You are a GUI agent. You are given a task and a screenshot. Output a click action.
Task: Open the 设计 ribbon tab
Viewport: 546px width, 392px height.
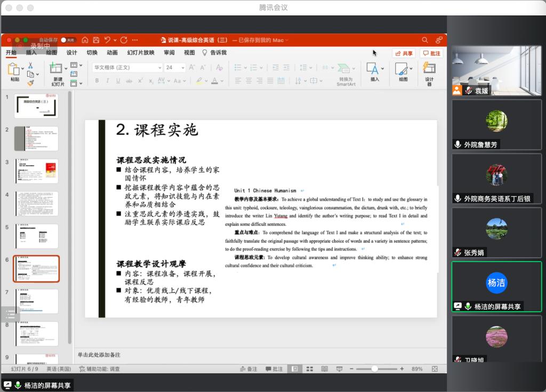(x=71, y=53)
